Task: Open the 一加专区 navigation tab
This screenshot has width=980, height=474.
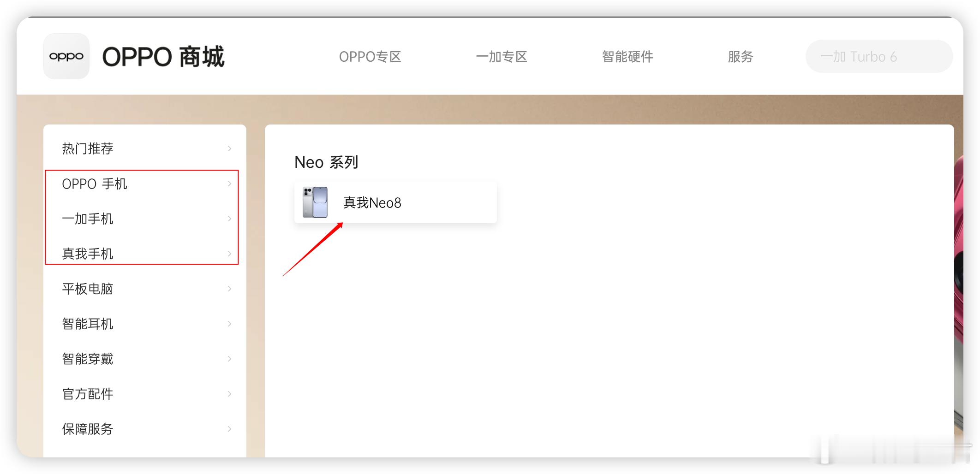Action: pyautogui.click(x=502, y=57)
